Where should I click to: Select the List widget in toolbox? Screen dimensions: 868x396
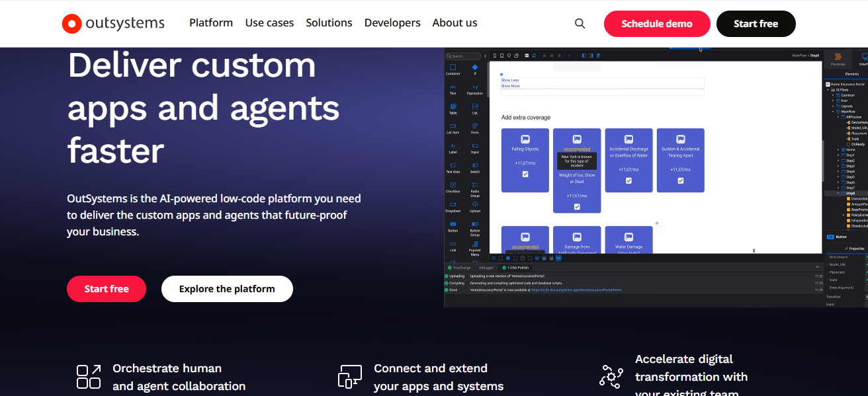click(x=475, y=108)
